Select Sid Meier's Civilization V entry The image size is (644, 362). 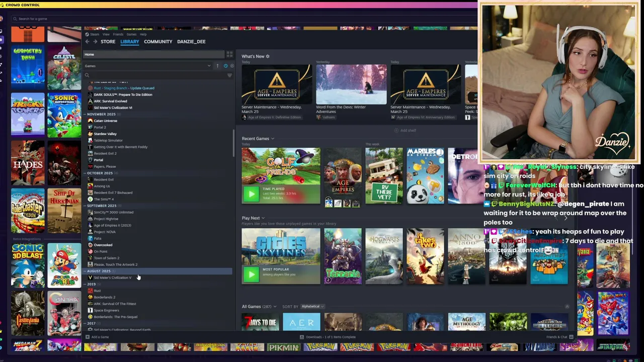[112, 278]
